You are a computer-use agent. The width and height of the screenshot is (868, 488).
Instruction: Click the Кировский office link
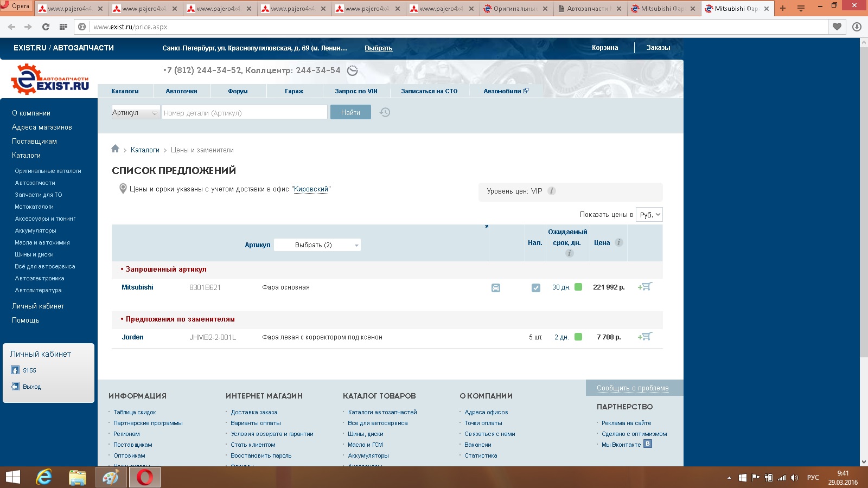click(x=311, y=189)
